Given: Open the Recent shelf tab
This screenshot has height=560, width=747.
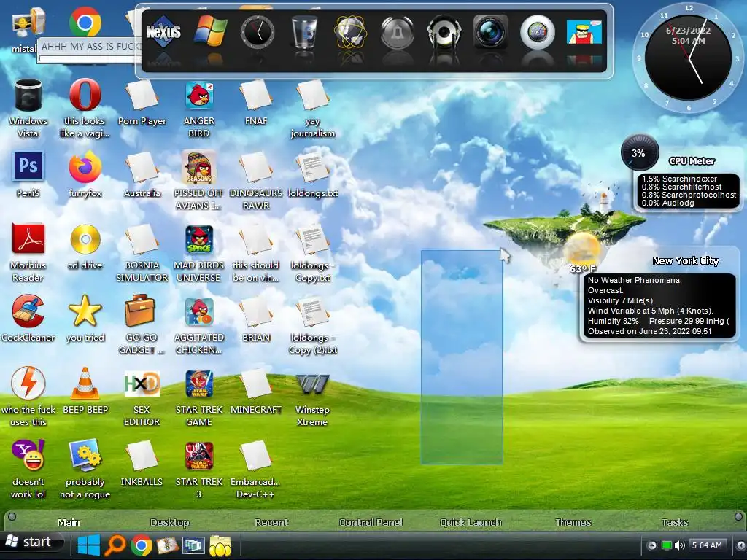Looking at the screenshot, I should click(271, 522).
